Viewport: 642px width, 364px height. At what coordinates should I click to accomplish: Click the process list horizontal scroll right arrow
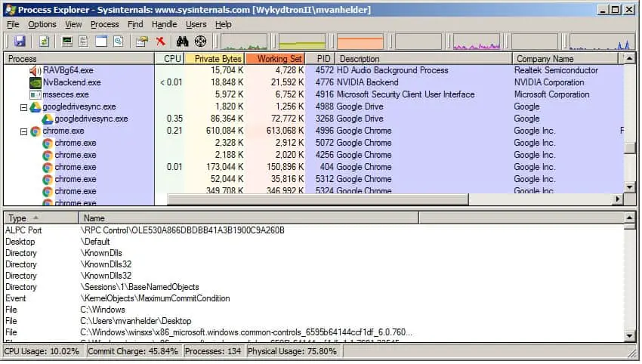[618, 199]
